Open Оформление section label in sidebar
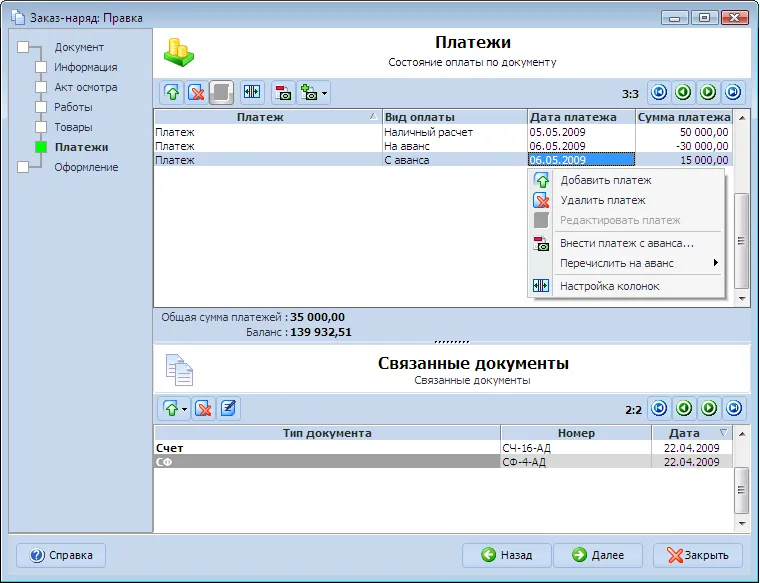The image size is (760, 583). pos(86,167)
